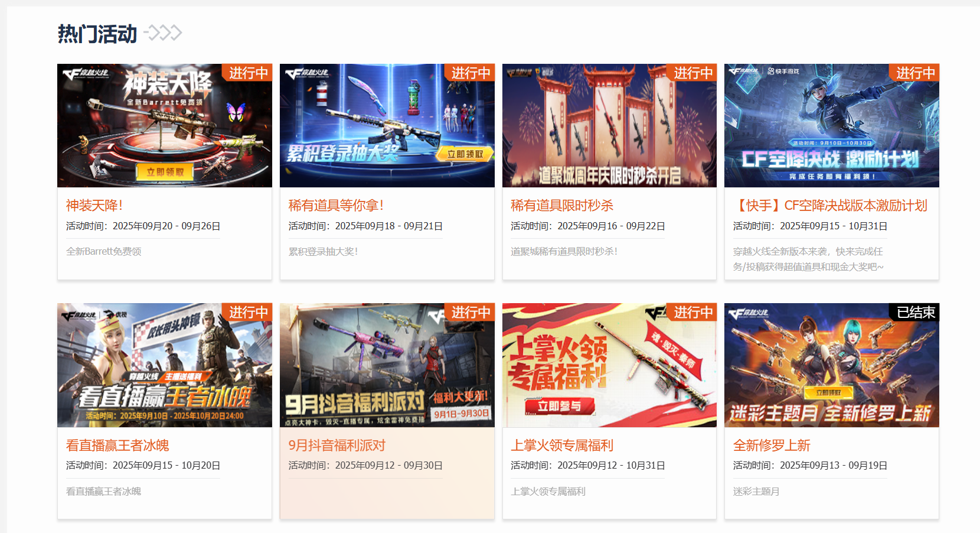
Task: Click the CF logo on 道聚城周年庆 banner
Action: 514,72
